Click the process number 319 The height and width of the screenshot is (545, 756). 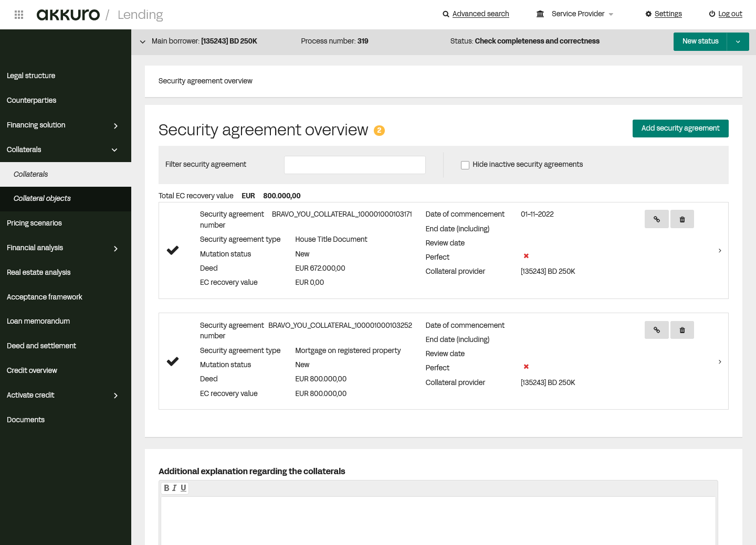click(x=363, y=41)
